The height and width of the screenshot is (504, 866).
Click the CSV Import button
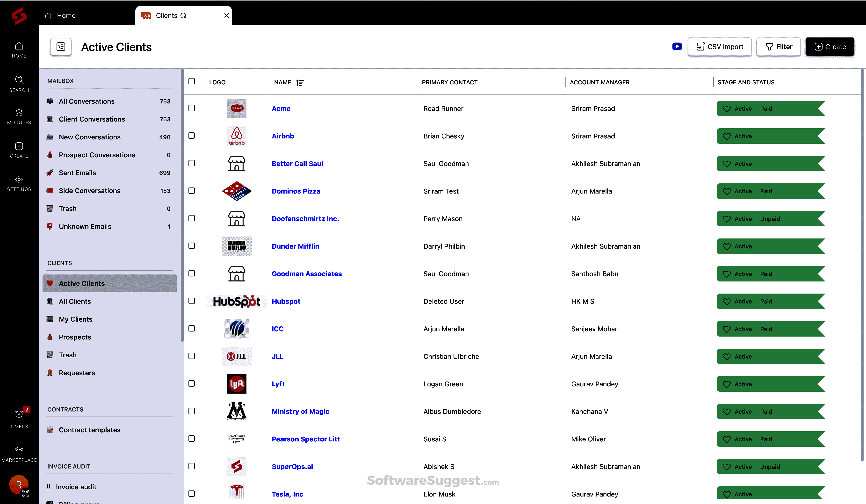(719, 47)
